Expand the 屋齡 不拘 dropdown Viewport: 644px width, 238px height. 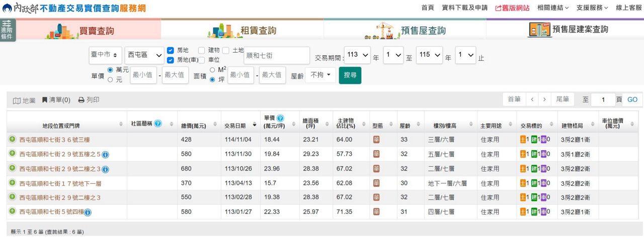(320, 75)
